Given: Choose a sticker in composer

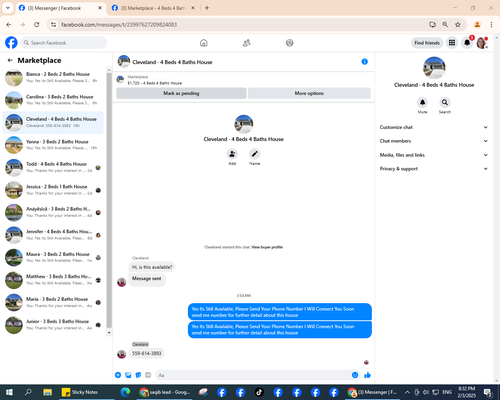Looking at the screenshot, I should (138, 375).
